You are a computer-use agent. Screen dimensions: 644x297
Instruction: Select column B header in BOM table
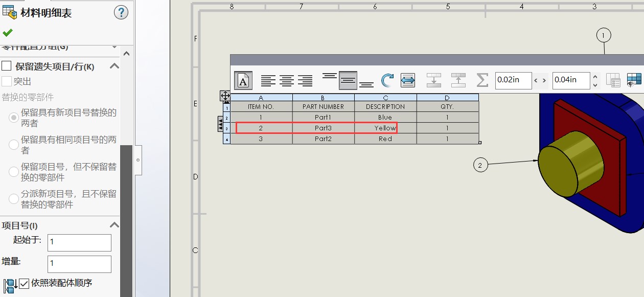323,98
